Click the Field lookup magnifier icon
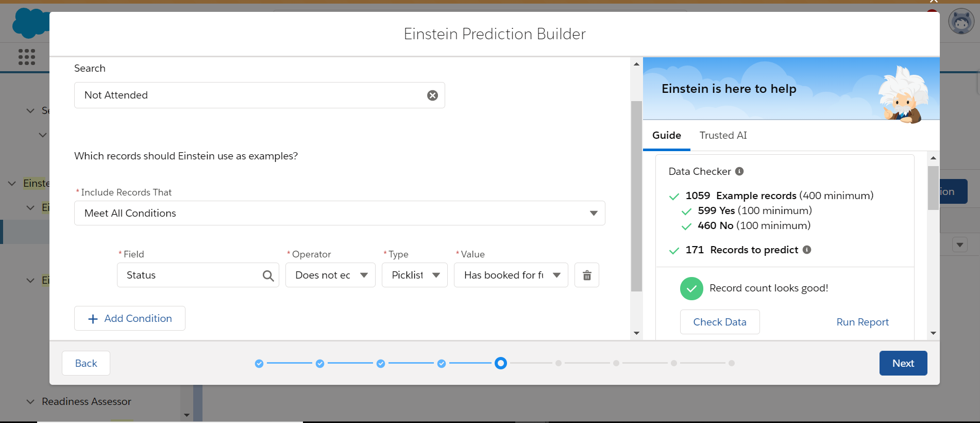980x423 pixels. coord(268,275)
